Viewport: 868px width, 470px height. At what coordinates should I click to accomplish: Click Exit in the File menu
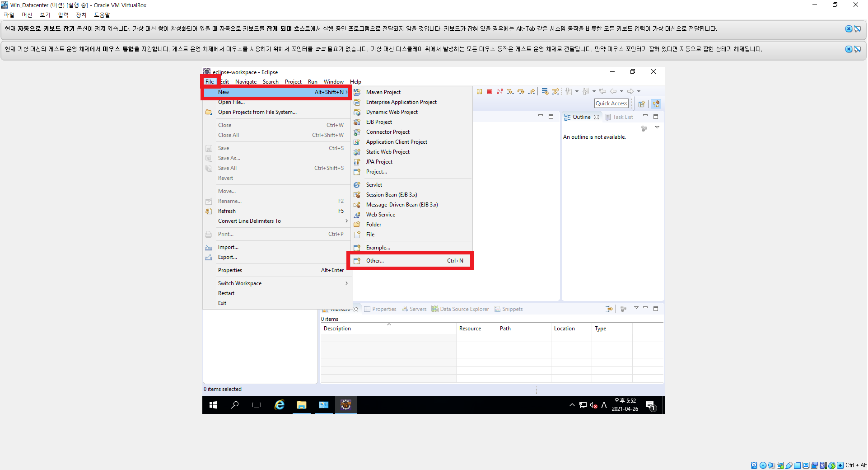pos(278,303)
